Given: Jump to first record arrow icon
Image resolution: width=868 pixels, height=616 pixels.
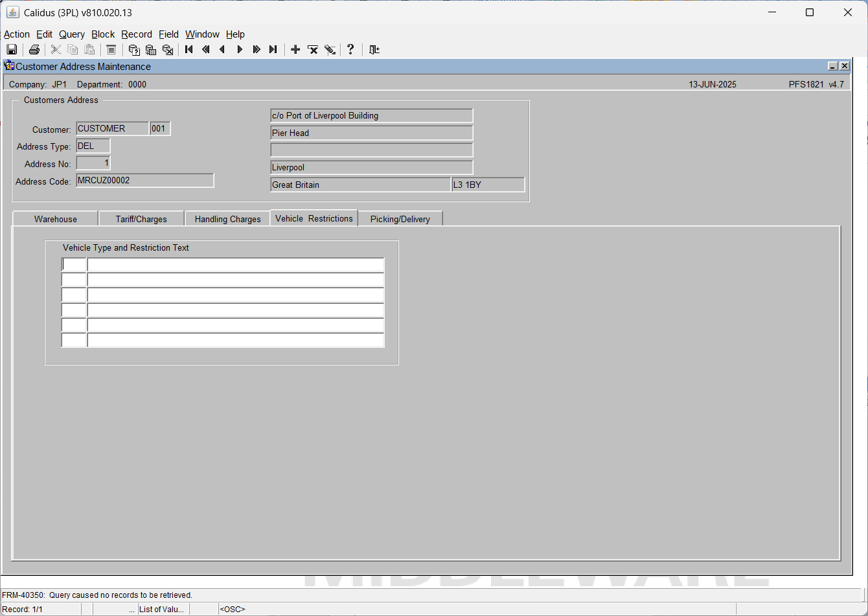Looking at the screenshot, I should coord(189,50).
